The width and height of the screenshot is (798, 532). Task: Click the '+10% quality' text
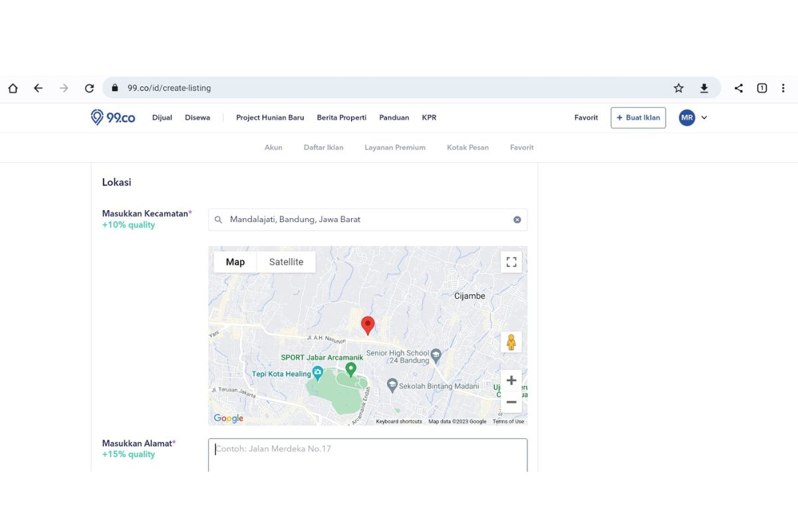pyautogui.click(x=128, y=225)
